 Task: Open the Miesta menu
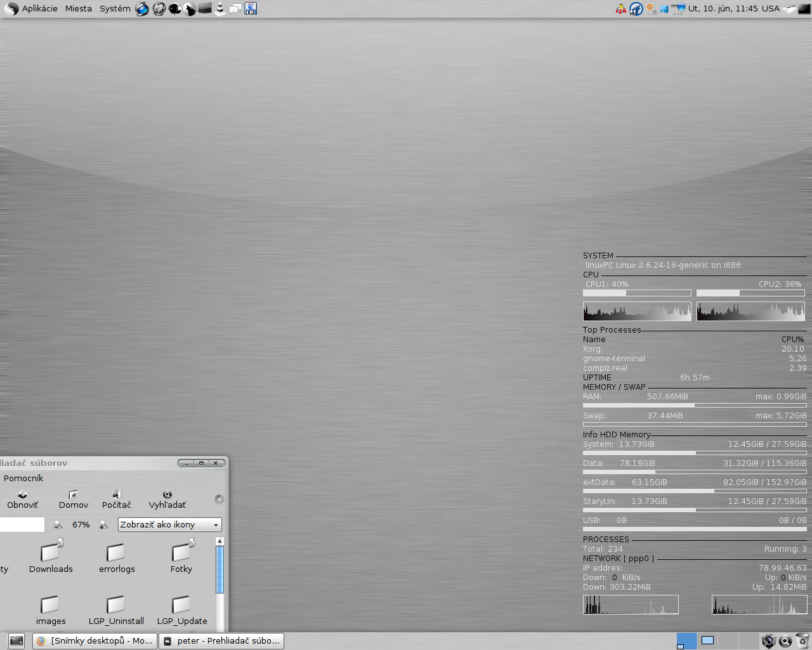[78, 8]
